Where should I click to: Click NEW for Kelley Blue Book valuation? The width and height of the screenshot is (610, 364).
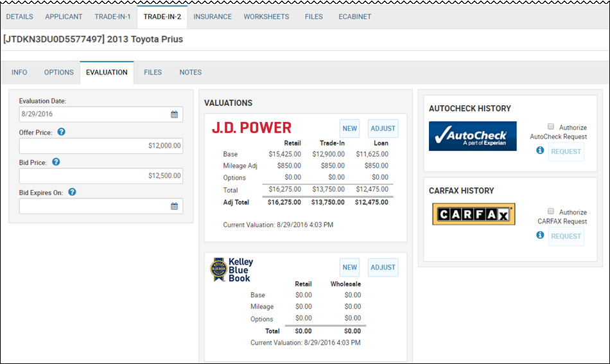pyautogui.click(x=350, y=267)
